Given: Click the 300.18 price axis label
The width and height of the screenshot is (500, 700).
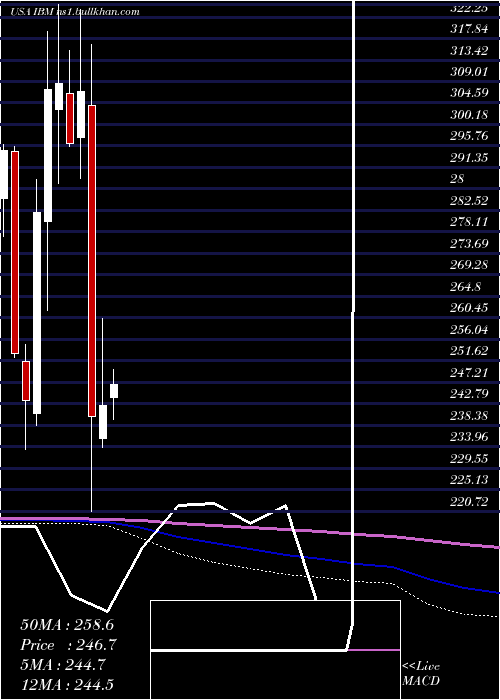Looking at the screenshot, I should [x=469, y=115].
